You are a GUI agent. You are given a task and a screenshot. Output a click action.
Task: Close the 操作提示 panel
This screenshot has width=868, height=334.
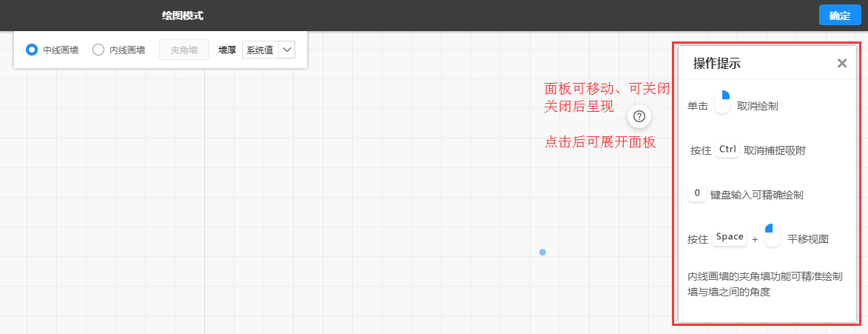coord(842,63)
